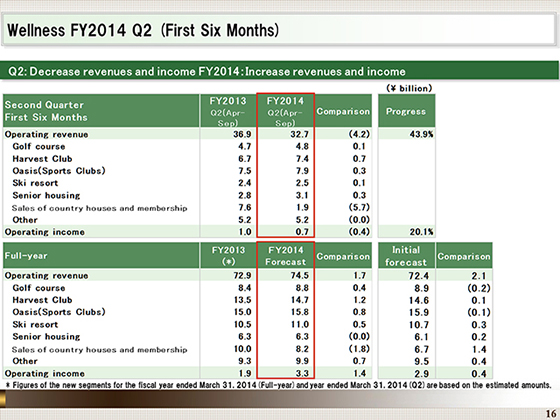Image resolution: width=560 pixels, height=420 pixels.
Task: Click the page number "16"
Action: coord(551,414)
